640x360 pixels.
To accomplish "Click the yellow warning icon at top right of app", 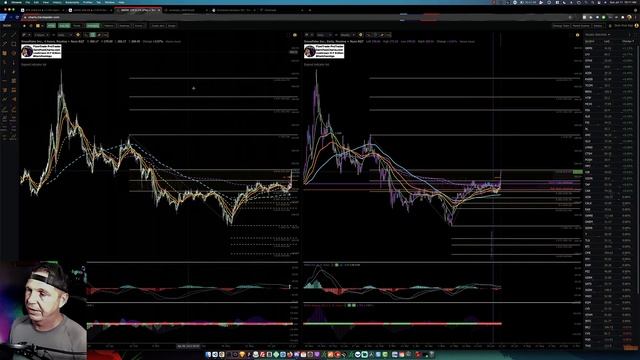I will [x=636, y=25].
